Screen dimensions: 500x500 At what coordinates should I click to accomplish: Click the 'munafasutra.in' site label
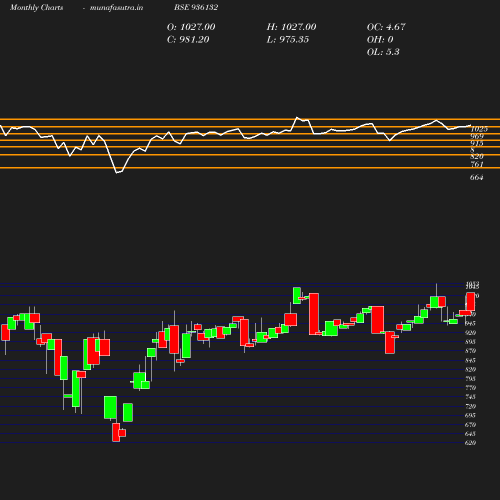tap(116, 7)
